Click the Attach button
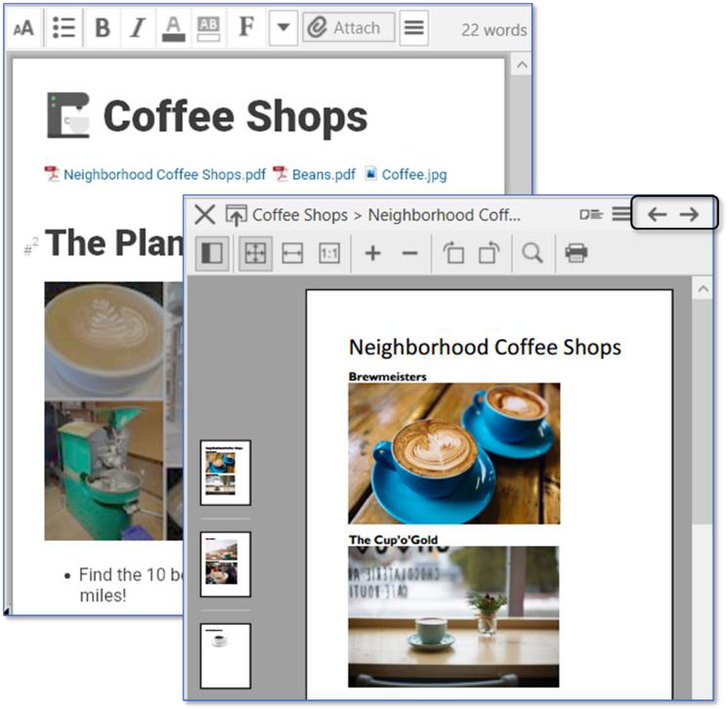Viewport: 728px width, 710px height. (x=348, y=28)
